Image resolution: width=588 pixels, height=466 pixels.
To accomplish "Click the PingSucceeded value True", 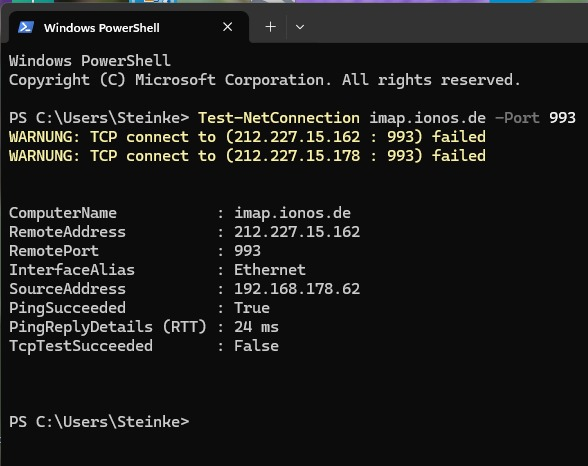I will (x=252, y=308).
